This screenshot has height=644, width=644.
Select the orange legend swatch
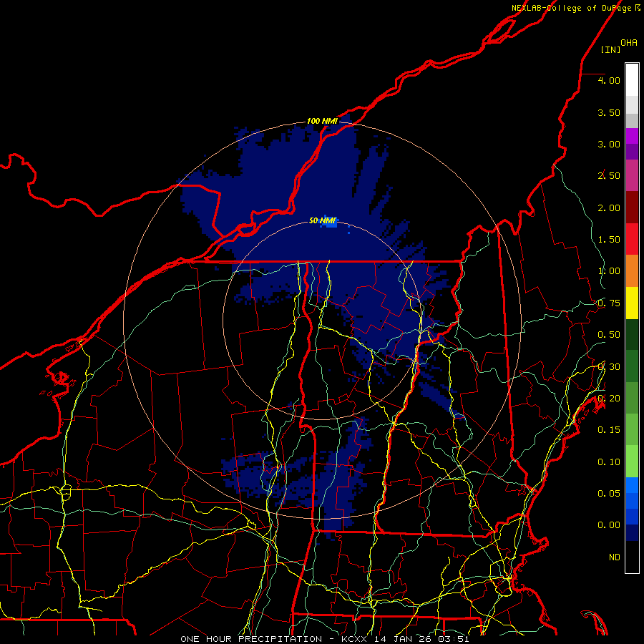[632, 271]
